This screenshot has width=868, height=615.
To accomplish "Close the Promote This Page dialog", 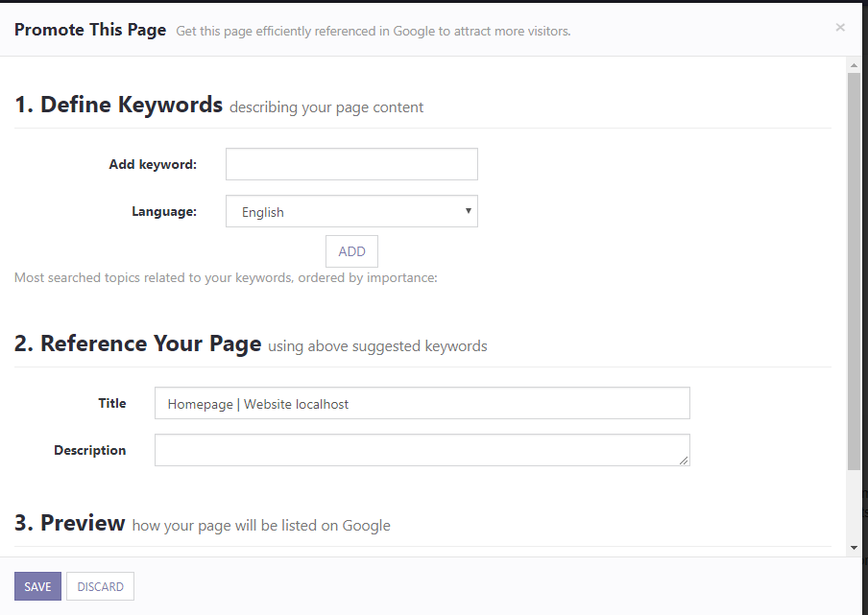I will coord(840,28).
